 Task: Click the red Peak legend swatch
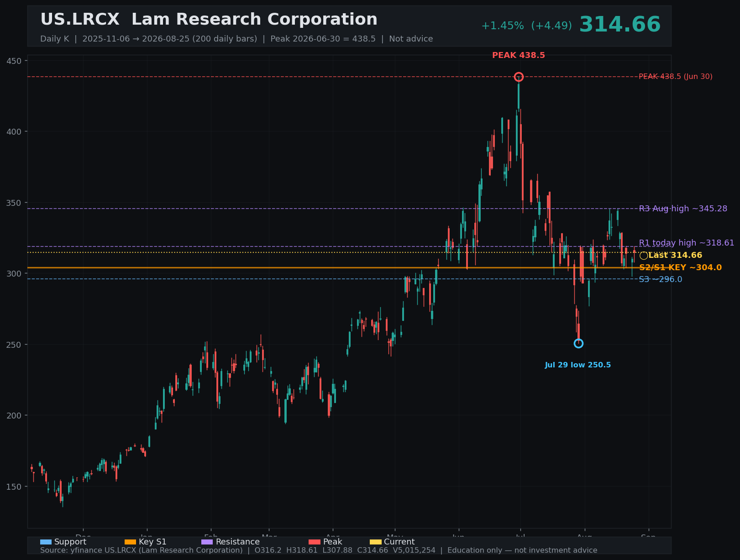[315, 542]
